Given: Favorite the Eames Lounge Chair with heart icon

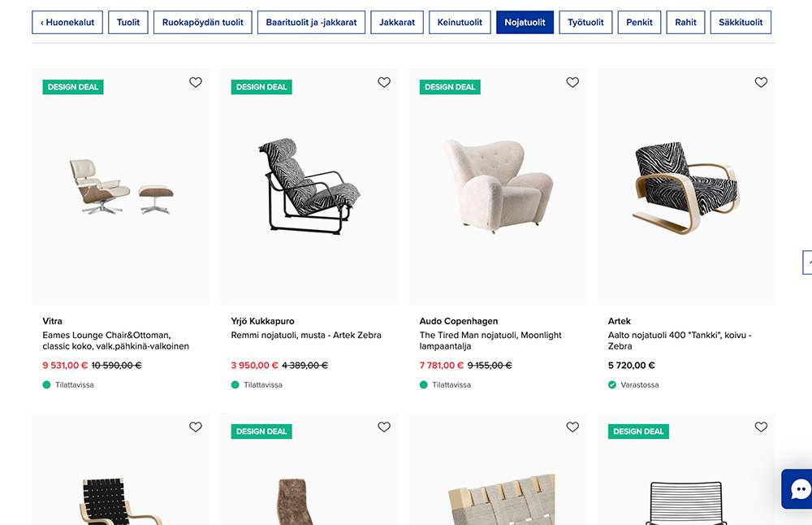Looking at the screenshot, I should [x=195, y=82].
